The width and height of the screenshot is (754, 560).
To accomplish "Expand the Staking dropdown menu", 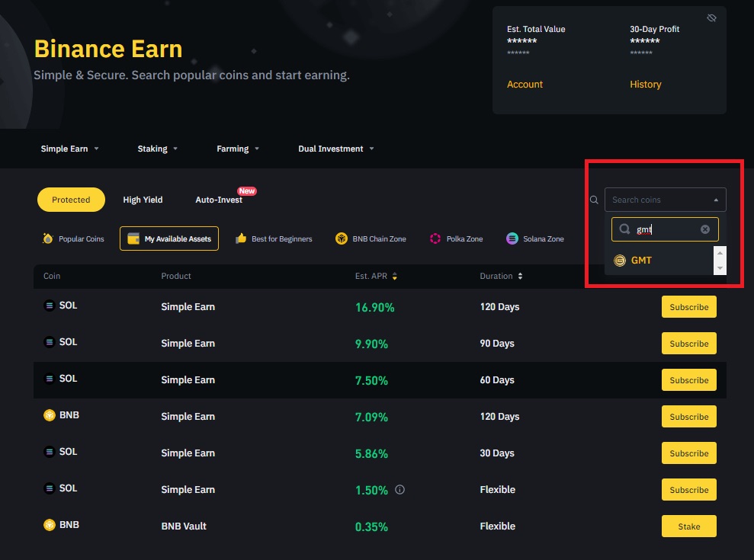I will click(157, 149).
